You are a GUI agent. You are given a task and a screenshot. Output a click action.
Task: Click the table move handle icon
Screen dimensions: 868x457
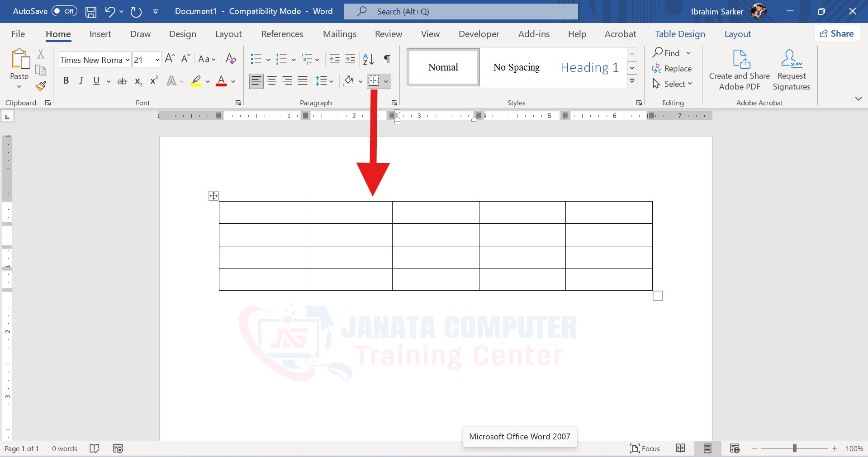[x=213, y=196]
